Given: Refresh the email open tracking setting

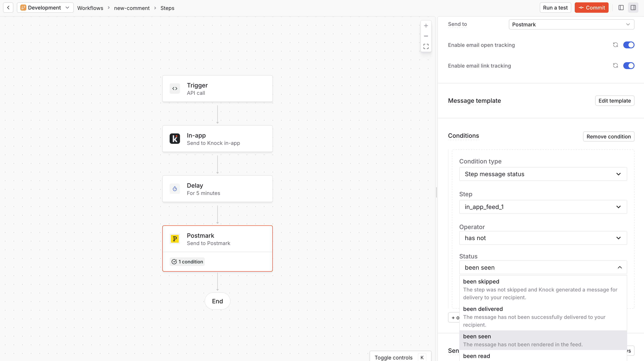Looking at the screenshot, I should tap(616, 45).
